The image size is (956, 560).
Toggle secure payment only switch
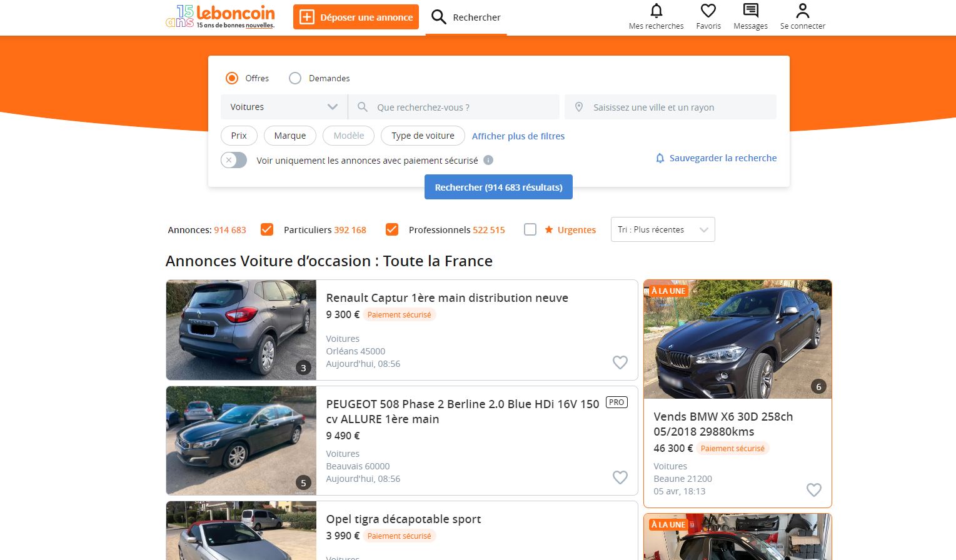234,160
